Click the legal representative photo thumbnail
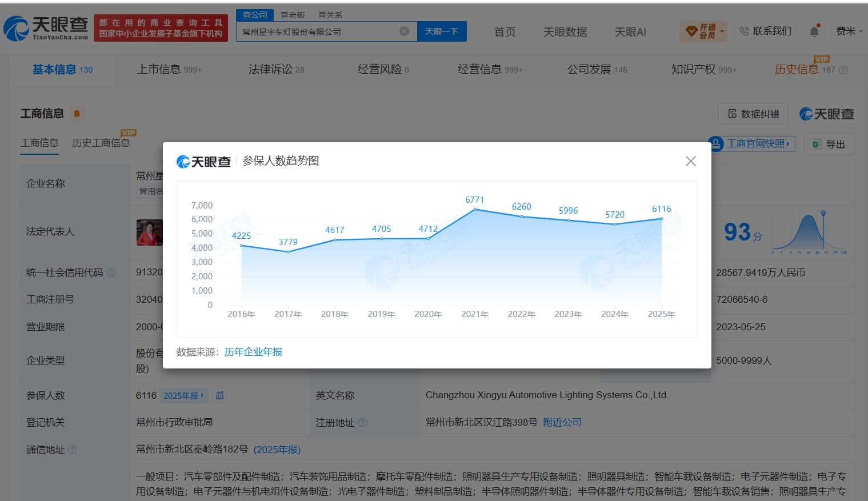The image size is (868, 501). (150, 233)
